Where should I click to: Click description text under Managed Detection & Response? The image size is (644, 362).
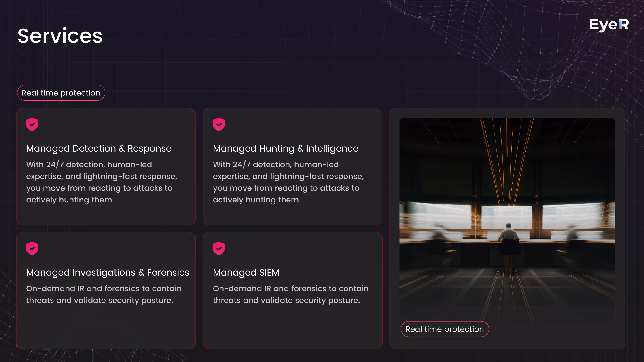pos(102,182)
